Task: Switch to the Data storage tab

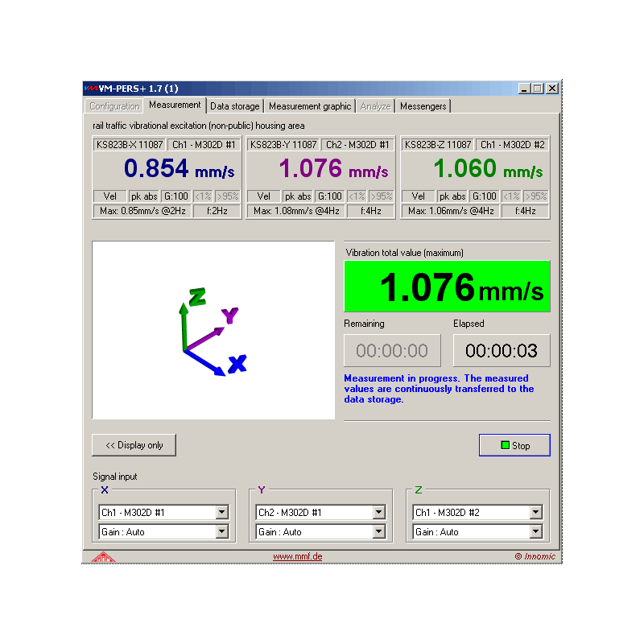Action: (x=235, y=106)
